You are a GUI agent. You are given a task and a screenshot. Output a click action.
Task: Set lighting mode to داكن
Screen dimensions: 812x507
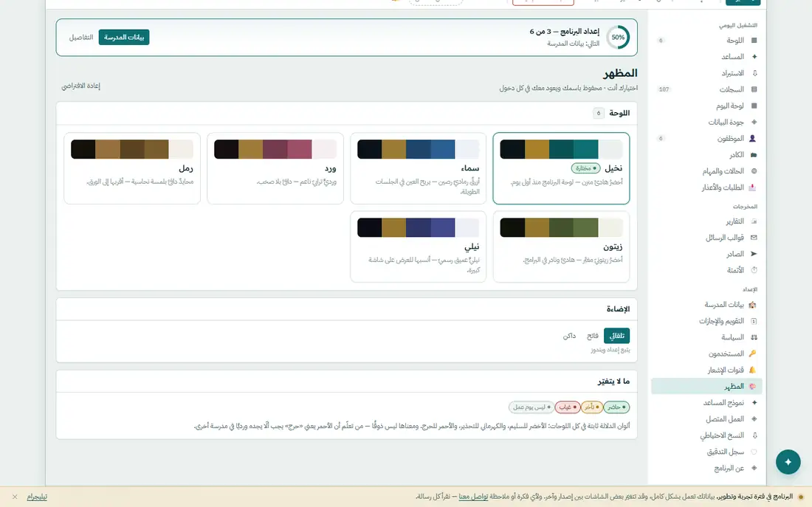[569, 336]
